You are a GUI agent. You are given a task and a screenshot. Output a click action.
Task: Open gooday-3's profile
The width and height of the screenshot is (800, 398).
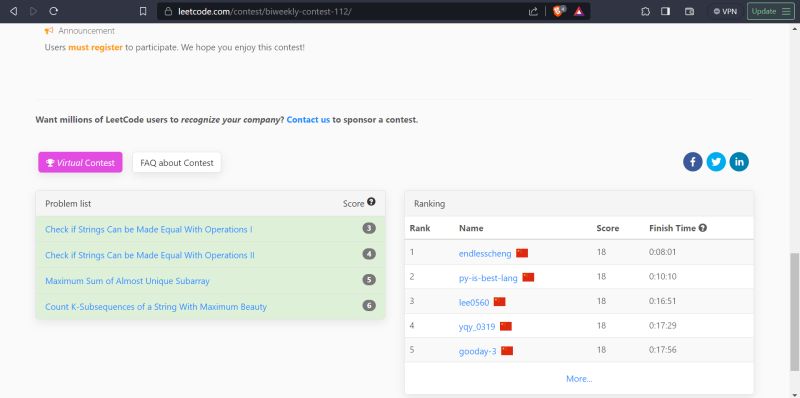(x=478, y=351)
